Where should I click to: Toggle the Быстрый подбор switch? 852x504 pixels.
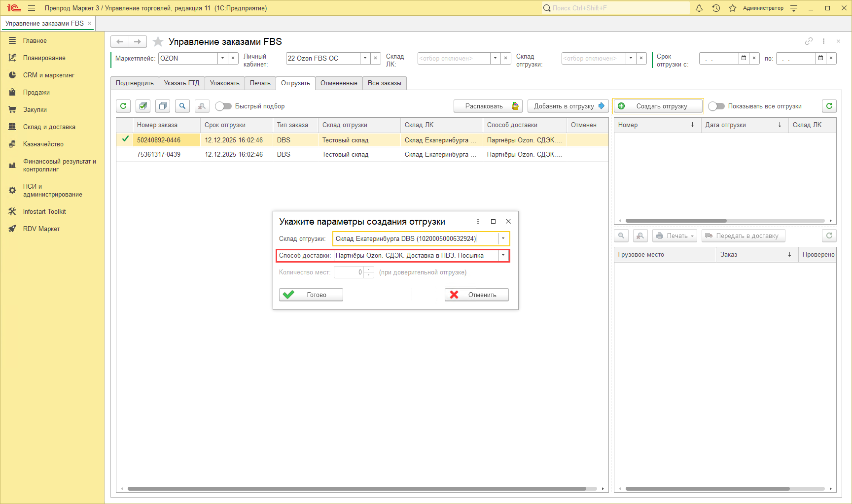point(223,106)
